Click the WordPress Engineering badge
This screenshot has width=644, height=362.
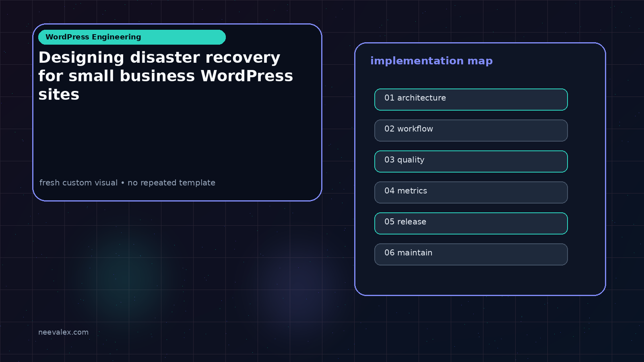pos(132,37)
